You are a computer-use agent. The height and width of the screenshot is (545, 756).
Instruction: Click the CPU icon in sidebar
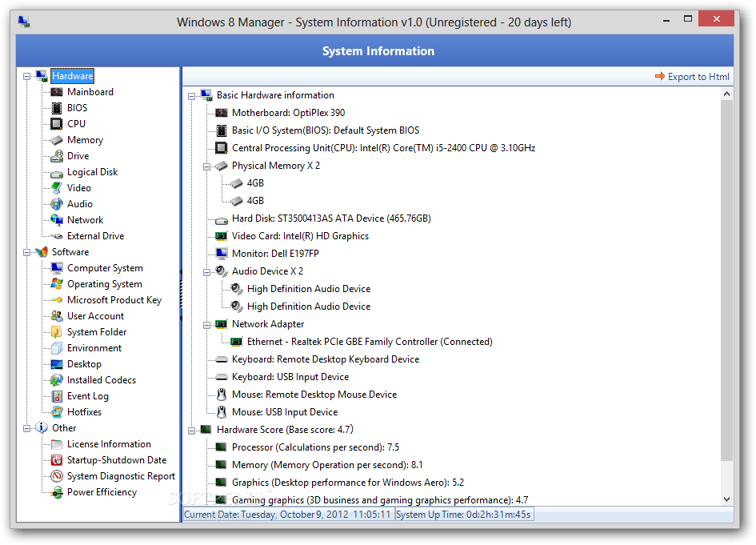click(57, 124)
